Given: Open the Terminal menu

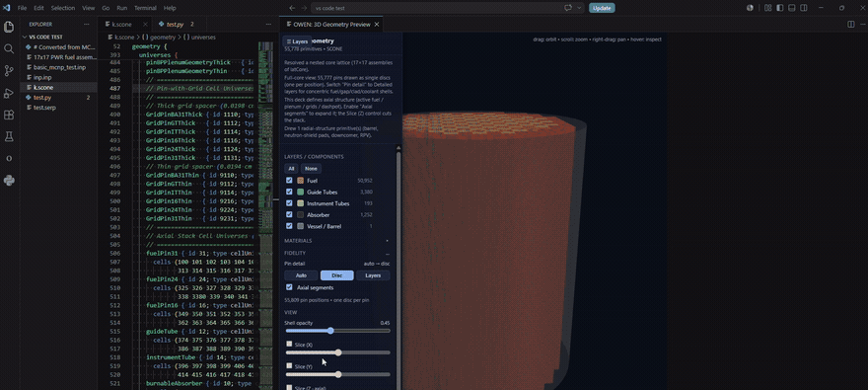Looking at the screenshot, I should 145,8.
